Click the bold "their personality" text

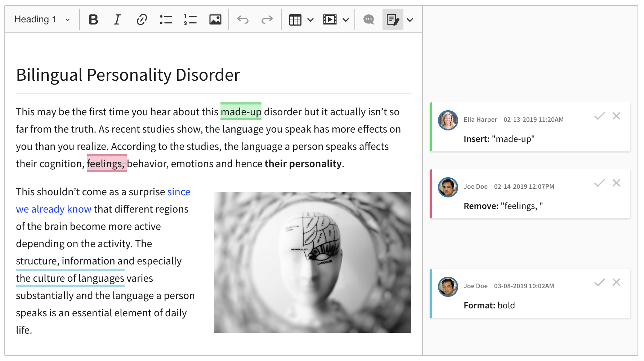[x=303, y=164]
